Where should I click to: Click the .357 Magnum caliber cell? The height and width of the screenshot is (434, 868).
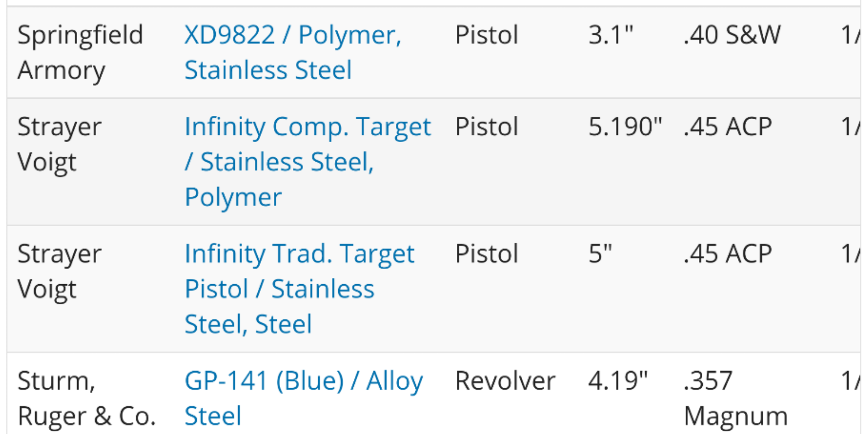point(736,398)
